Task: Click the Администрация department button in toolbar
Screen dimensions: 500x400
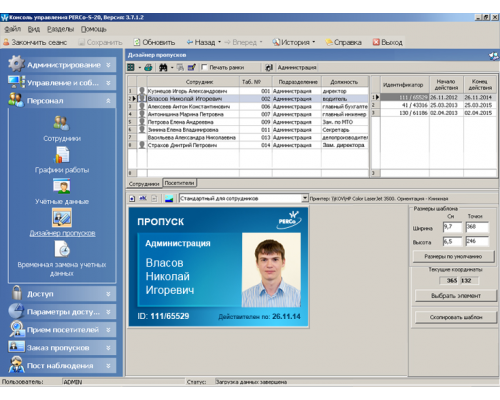Action: click(x=297, y=68)
